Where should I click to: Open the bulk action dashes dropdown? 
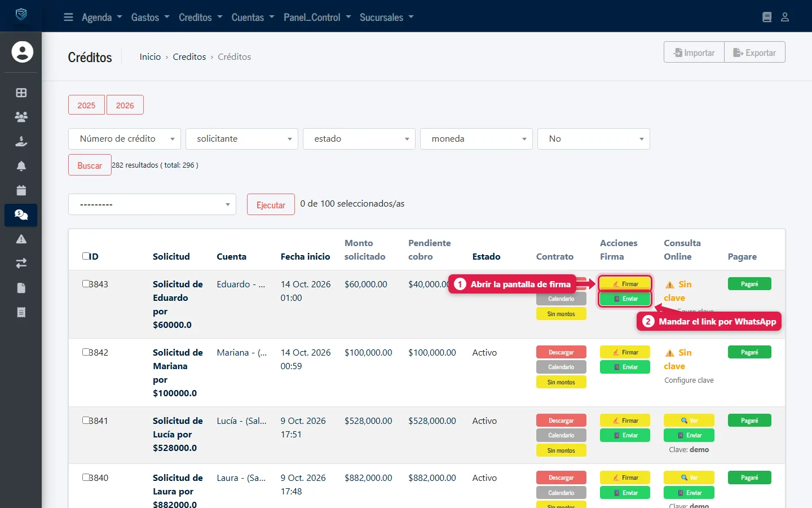tap(152, 204)
